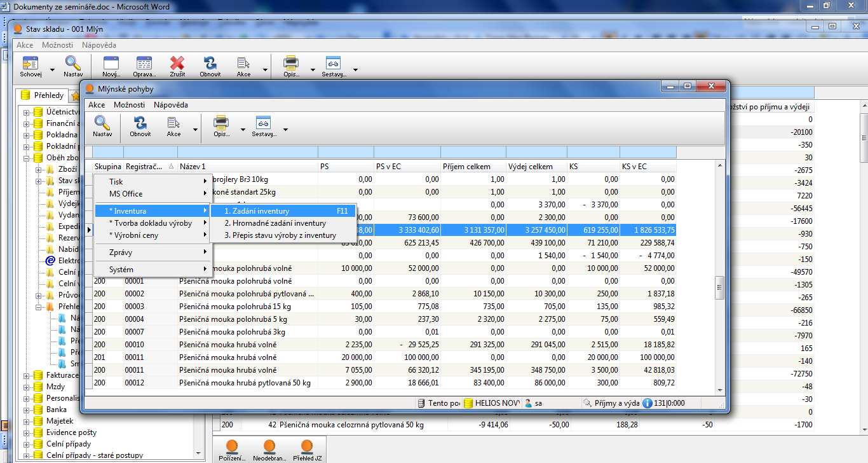This screenshot has width=868, height=463.
Task: Click Akce icon in Mlýnské pohyby toolbar
Action: coord(173,123)
